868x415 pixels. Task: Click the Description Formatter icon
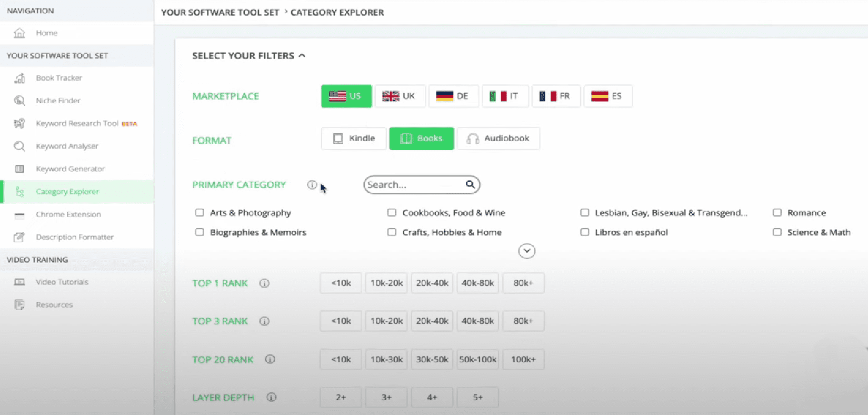(x=19, y=238)
